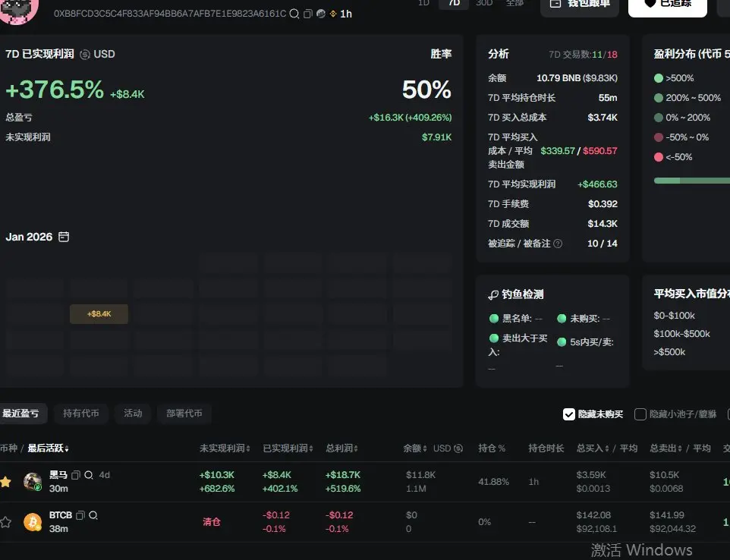Click the 11/18 transaction count
Viewport: 730px width, 560px height.
tap(604, 55)
